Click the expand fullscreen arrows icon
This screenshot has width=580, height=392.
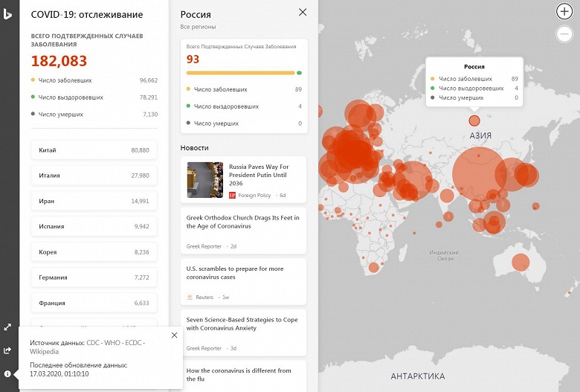tap(7, 327)
